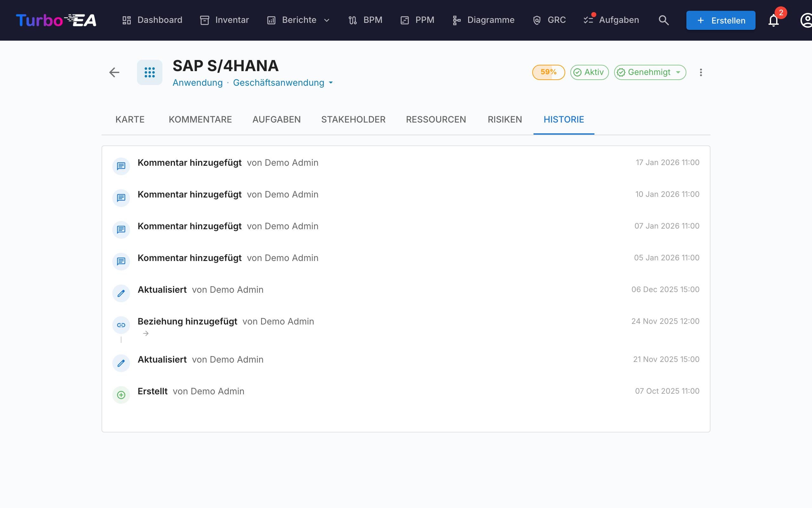Click the timestamp 07 Oct 2025 11:00
Image resolution: width=812 pixels, height=508 pixels.
point(667,391)
